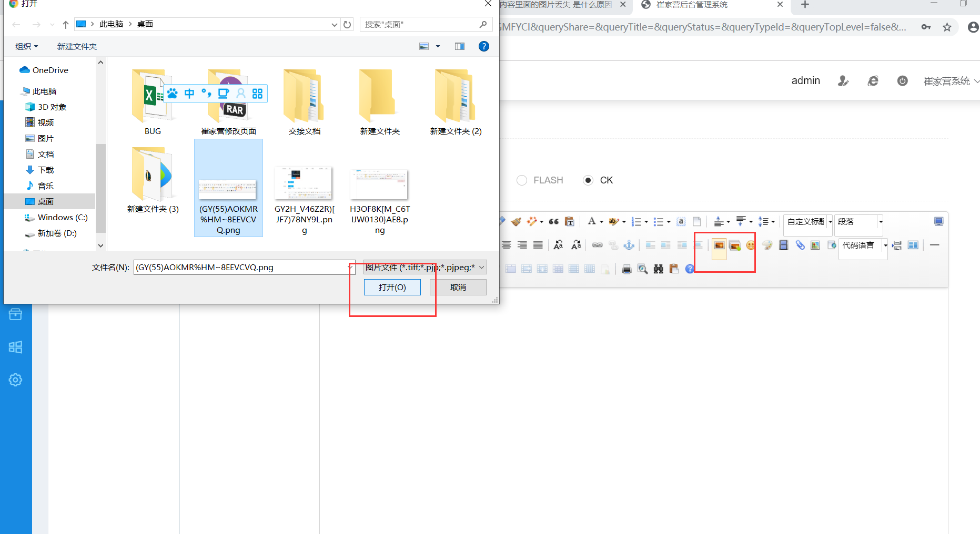Open the preview magnifier tool in editor

pos(642,269)
